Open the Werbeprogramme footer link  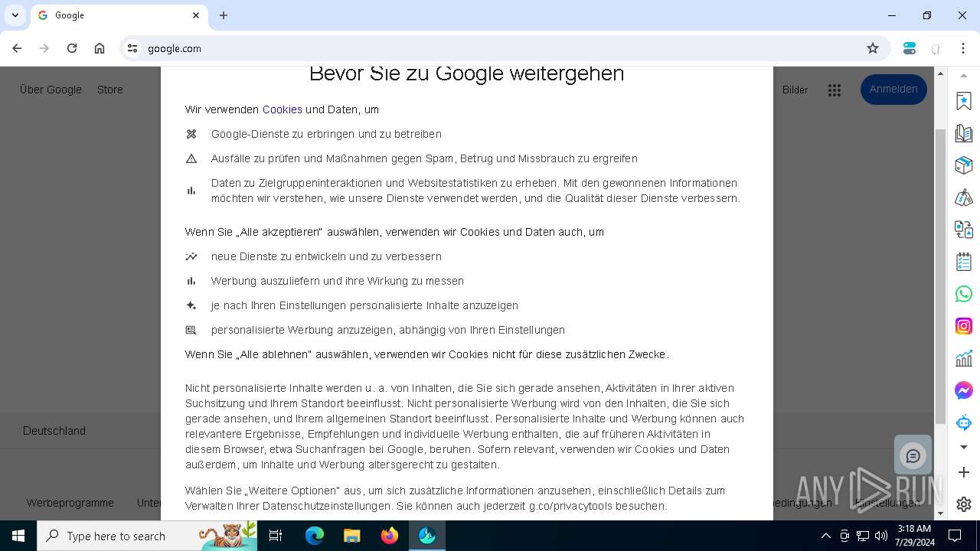70,503
